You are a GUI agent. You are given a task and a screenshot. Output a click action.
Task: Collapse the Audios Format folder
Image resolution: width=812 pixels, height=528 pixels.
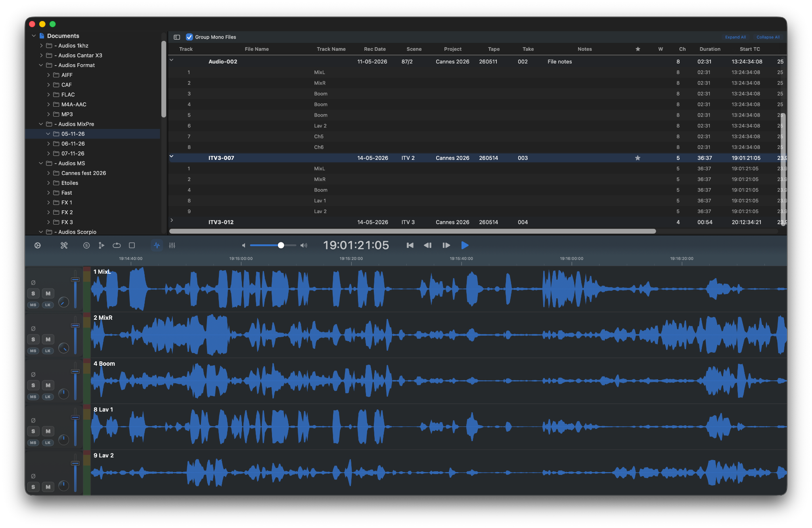pos(41,65)
